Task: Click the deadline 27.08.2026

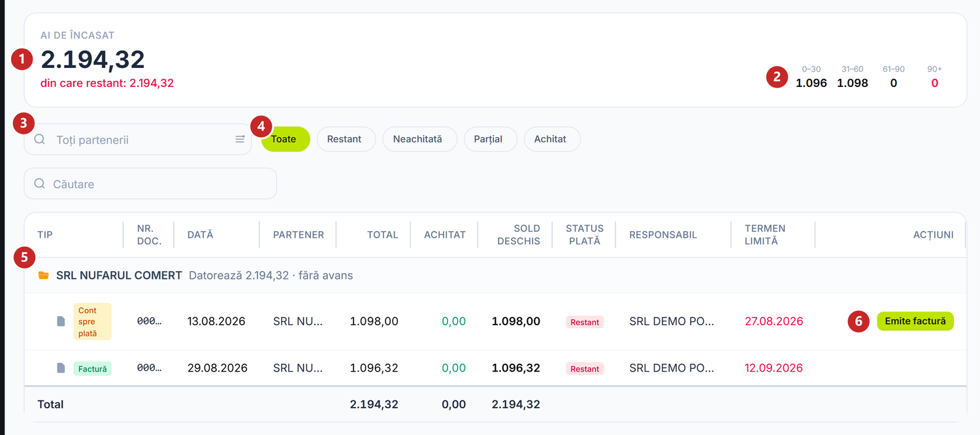Action: click(x=774, y=321)
